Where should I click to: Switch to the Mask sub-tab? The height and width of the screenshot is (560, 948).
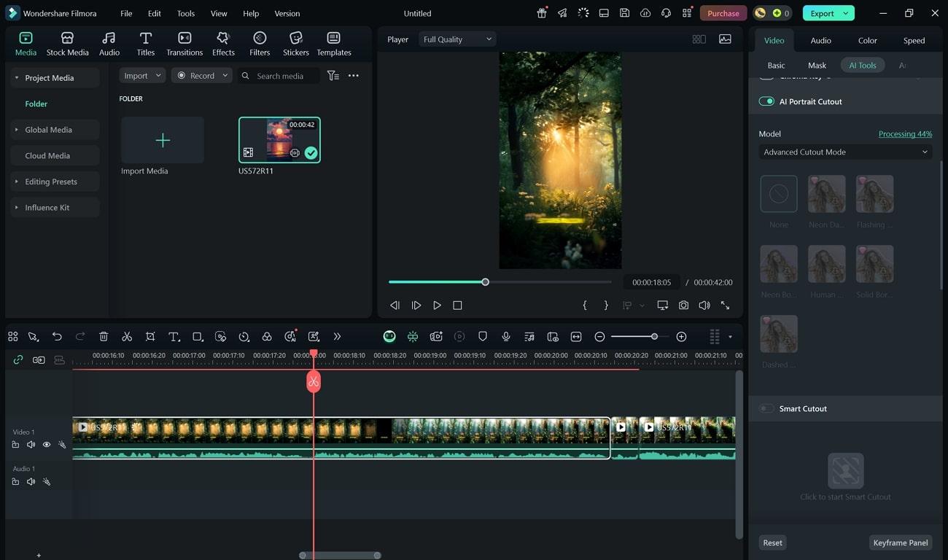(x=817, y=65)
